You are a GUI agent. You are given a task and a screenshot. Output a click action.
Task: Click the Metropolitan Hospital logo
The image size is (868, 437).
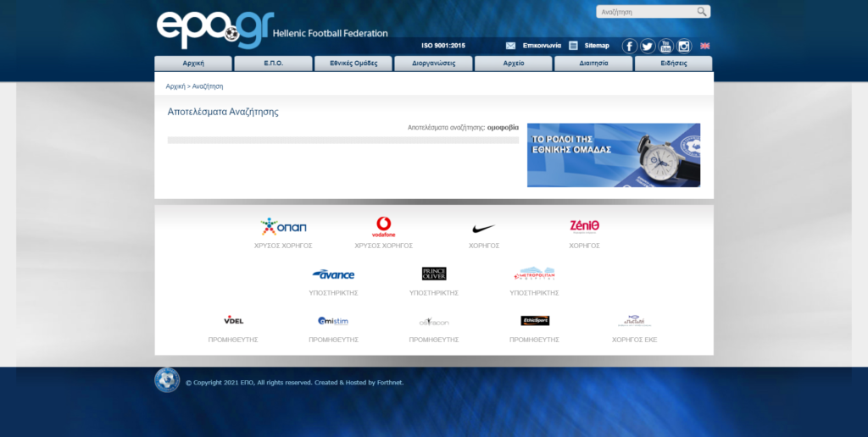(534, 274)
